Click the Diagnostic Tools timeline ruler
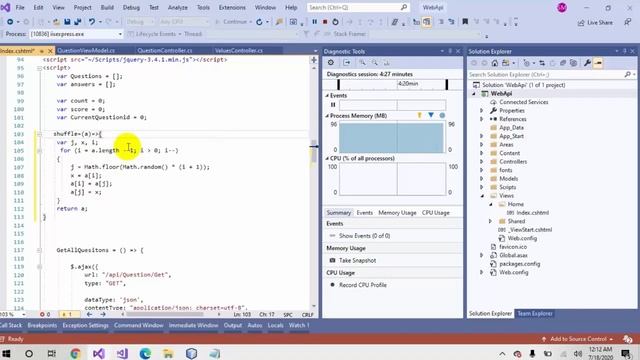640x360 pixels. coord(392,84)
